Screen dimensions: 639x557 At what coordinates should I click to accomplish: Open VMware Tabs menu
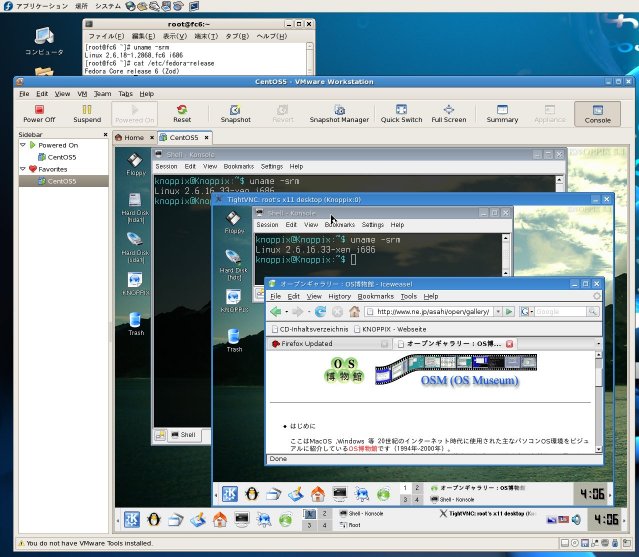[x=126, y=94]
